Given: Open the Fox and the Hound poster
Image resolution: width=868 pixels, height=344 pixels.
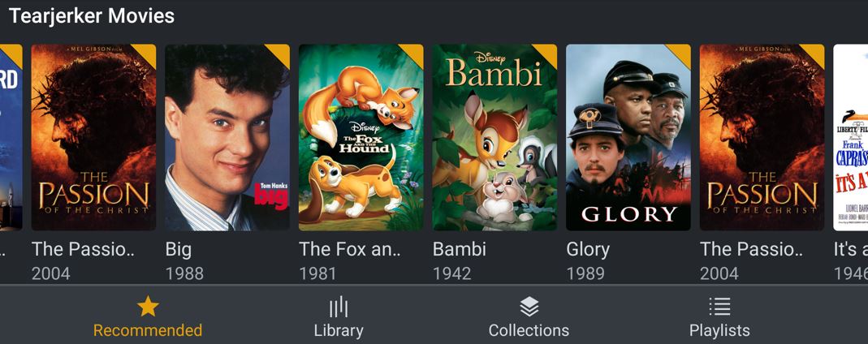Looking at the screenshot, I should pyautogui.click(x=361, y=137).
